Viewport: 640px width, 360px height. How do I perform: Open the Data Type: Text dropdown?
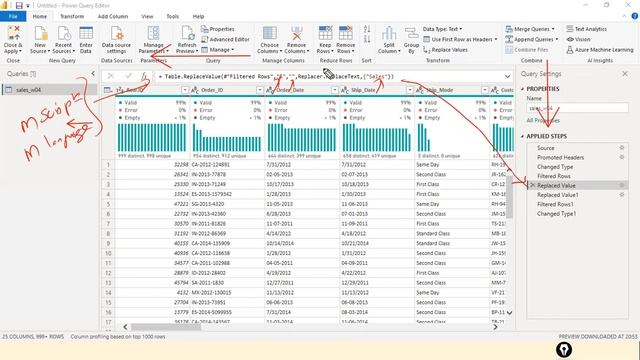tap(442, 29)
